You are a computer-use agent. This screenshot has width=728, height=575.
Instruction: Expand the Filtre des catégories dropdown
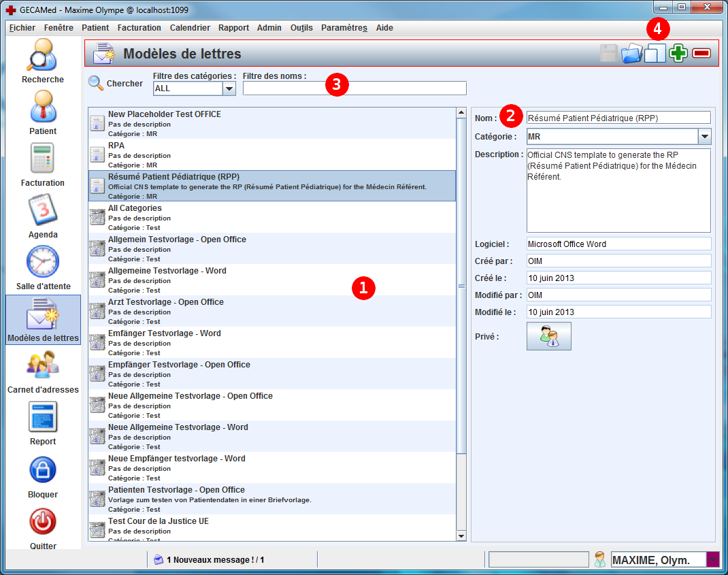pyautogui.click(x=229, y=88)
